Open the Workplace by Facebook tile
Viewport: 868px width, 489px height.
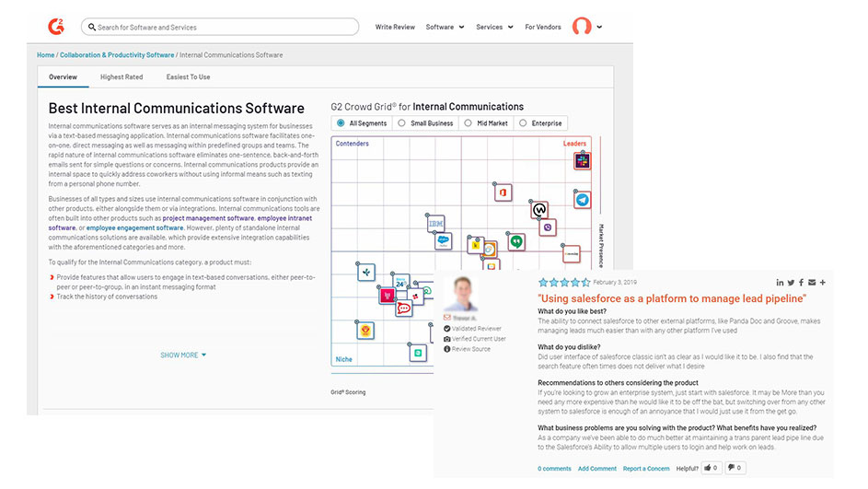(539, 210)
